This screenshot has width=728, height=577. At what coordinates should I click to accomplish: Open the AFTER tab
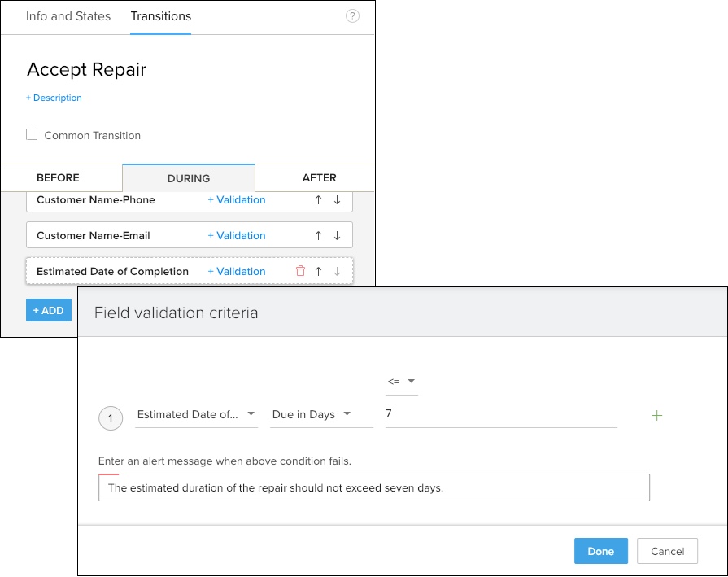click(319, 178)
